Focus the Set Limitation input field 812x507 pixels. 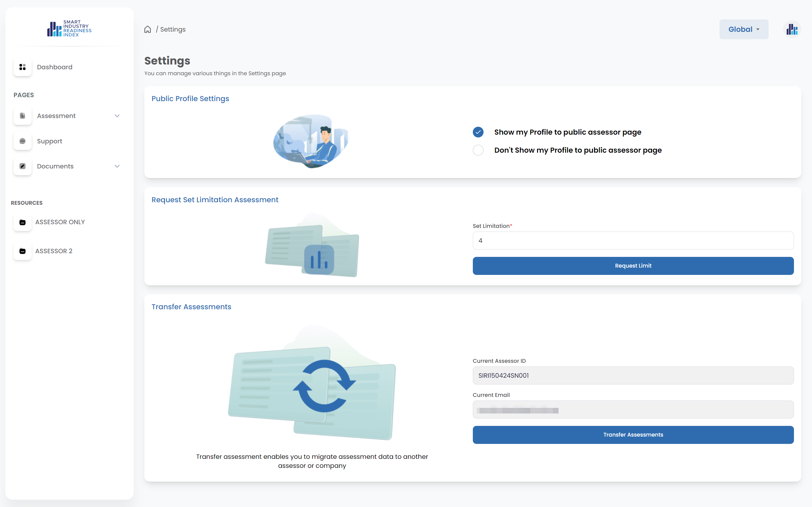pyautogui.click(x=633, y=241)
